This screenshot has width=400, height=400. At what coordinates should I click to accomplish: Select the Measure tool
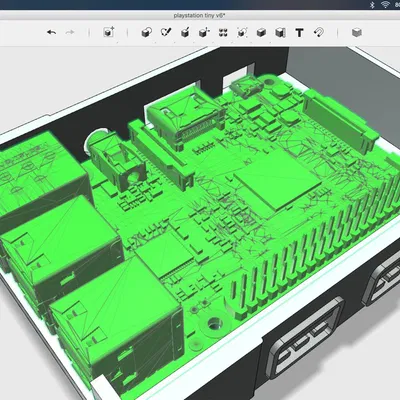point(280,32)
